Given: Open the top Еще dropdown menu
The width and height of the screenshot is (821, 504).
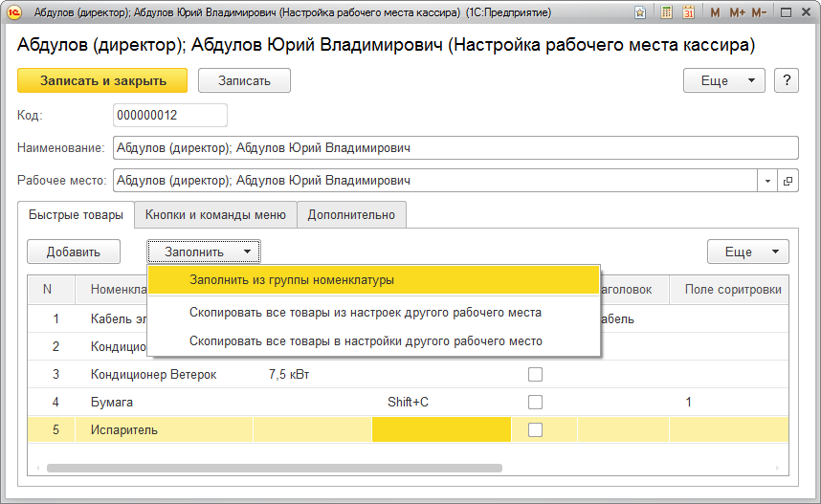Looking at the screenshot, I should (x=725, y=80).
